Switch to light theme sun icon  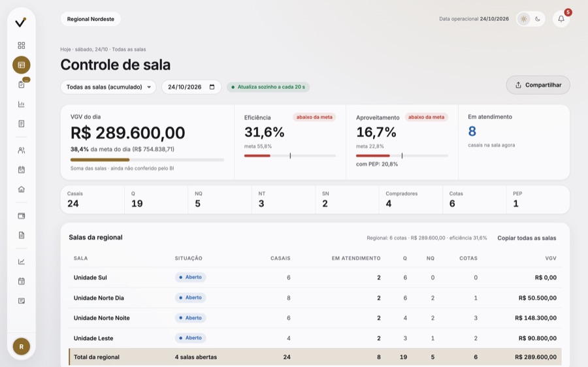click(x=523, y=19)
